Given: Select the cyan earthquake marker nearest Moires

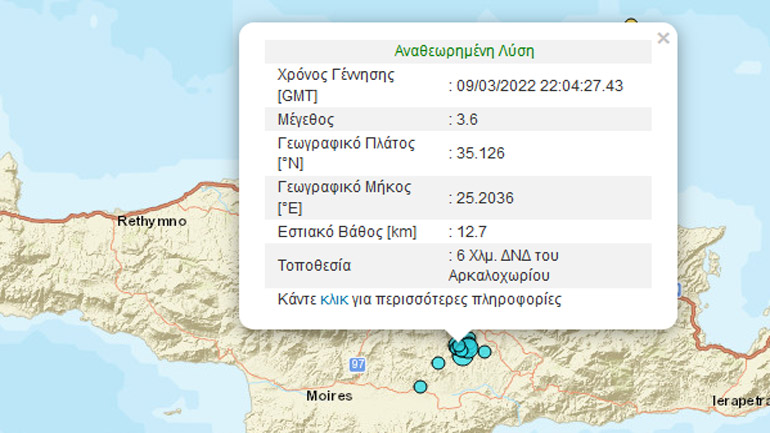Looking at the screenshot, I should (420, 387).
